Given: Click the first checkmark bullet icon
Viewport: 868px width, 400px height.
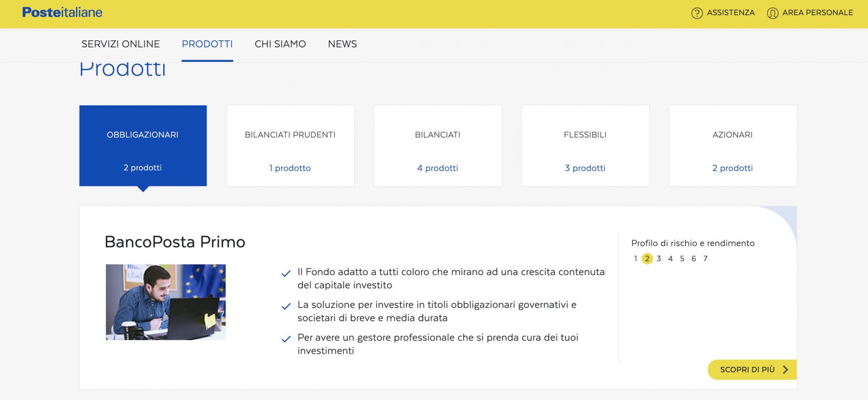Looking at the screenshot, I should [x=286, y=274].
